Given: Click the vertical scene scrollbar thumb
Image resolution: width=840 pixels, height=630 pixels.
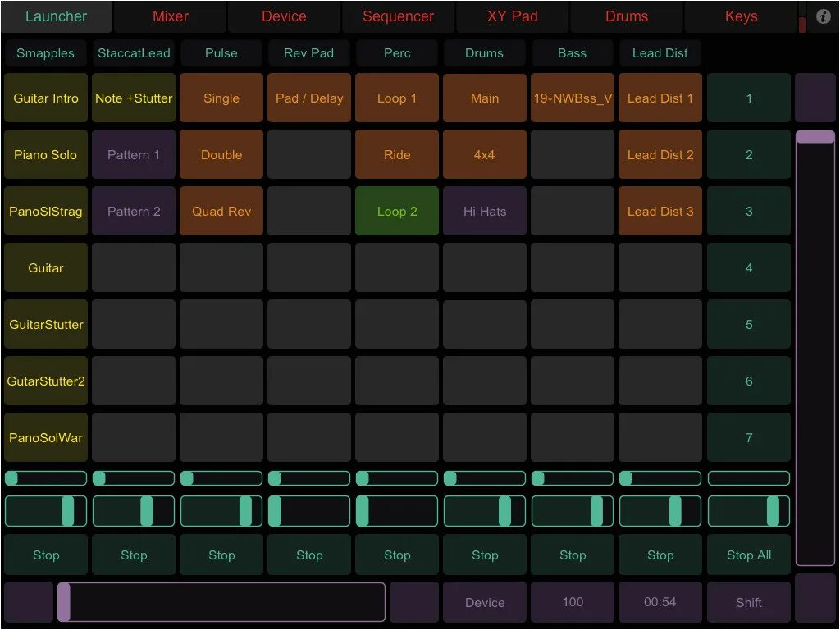Looking at the screenshot, I should [815, 137].
